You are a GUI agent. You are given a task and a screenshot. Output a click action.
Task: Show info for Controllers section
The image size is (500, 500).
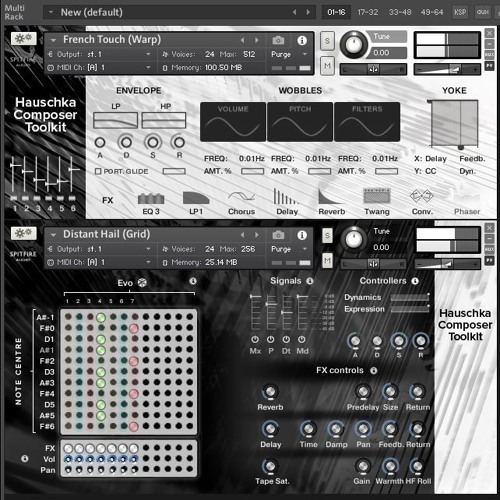(x=415, y=281)
